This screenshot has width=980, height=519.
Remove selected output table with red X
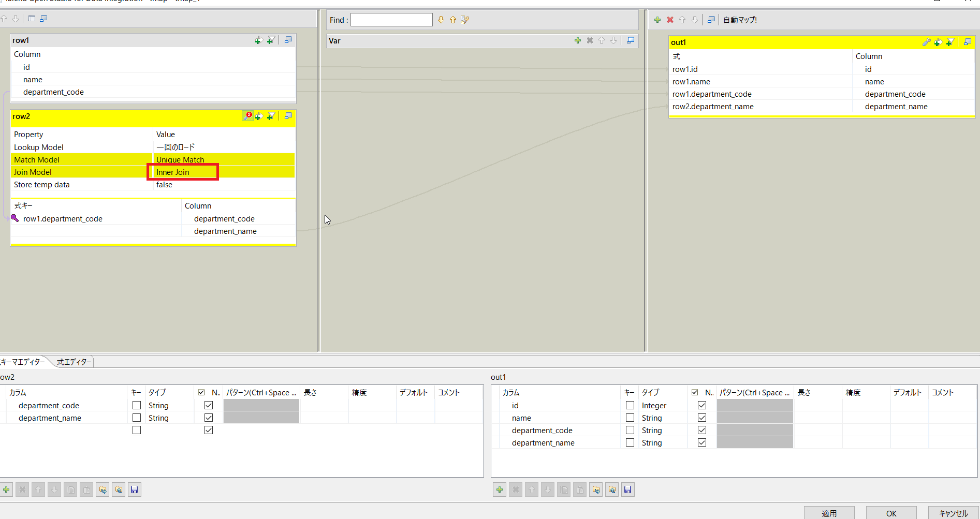[x=670, y=20]
